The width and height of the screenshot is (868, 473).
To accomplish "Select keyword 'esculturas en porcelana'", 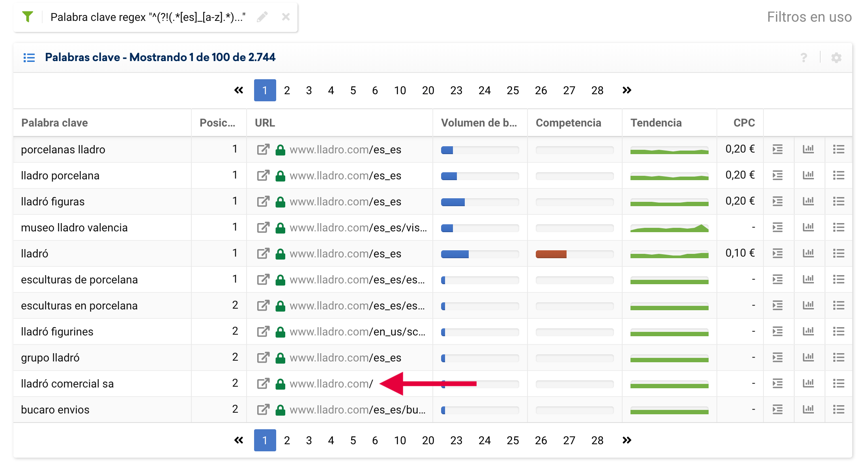I will [79, 305].
